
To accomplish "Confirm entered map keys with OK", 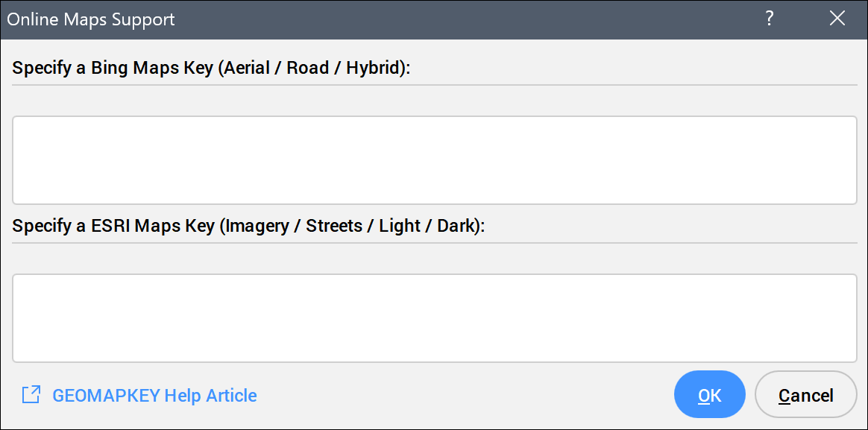I will (709, 395).
